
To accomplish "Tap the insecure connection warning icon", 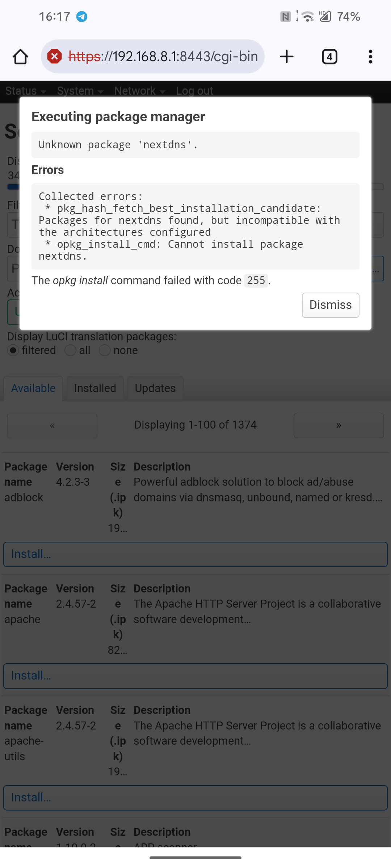I will [55, 57].
